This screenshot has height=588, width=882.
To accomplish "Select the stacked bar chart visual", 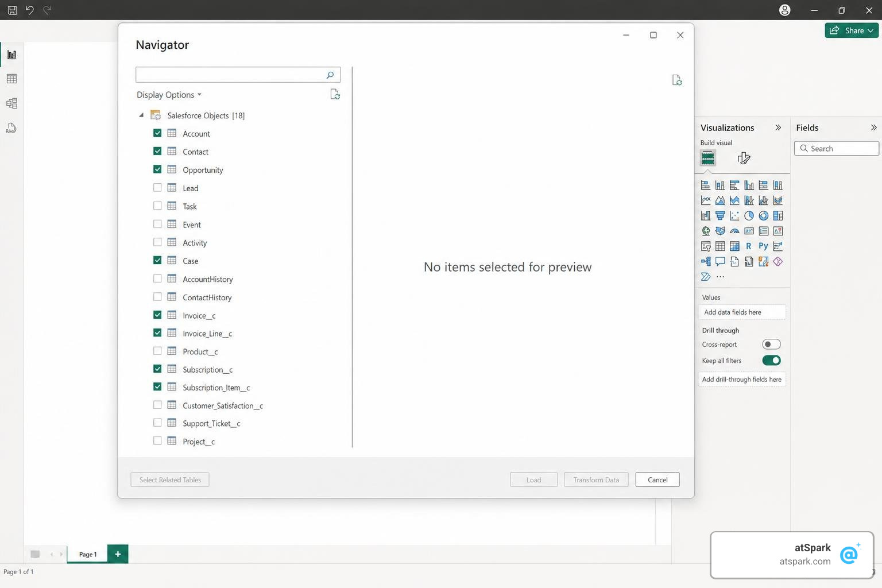I will pyautogui.click(x=706, y=185).
